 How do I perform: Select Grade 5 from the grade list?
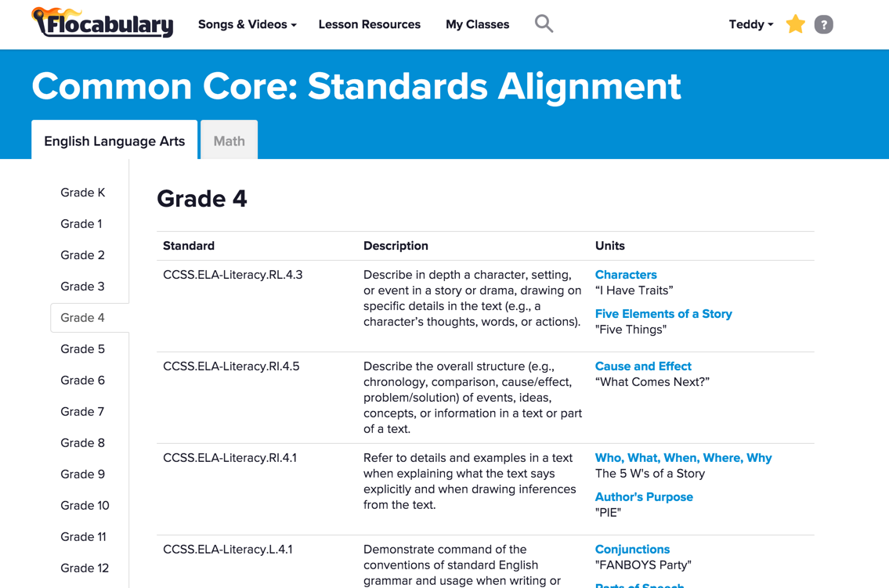pos(83,349)
